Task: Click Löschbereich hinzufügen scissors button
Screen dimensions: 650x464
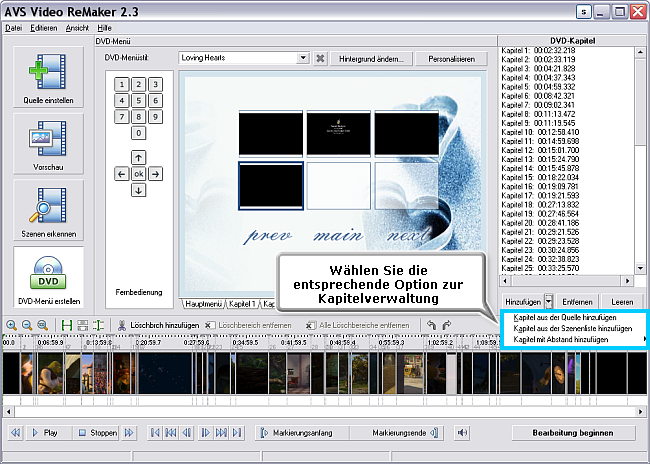Action: (x=158, y=326)
